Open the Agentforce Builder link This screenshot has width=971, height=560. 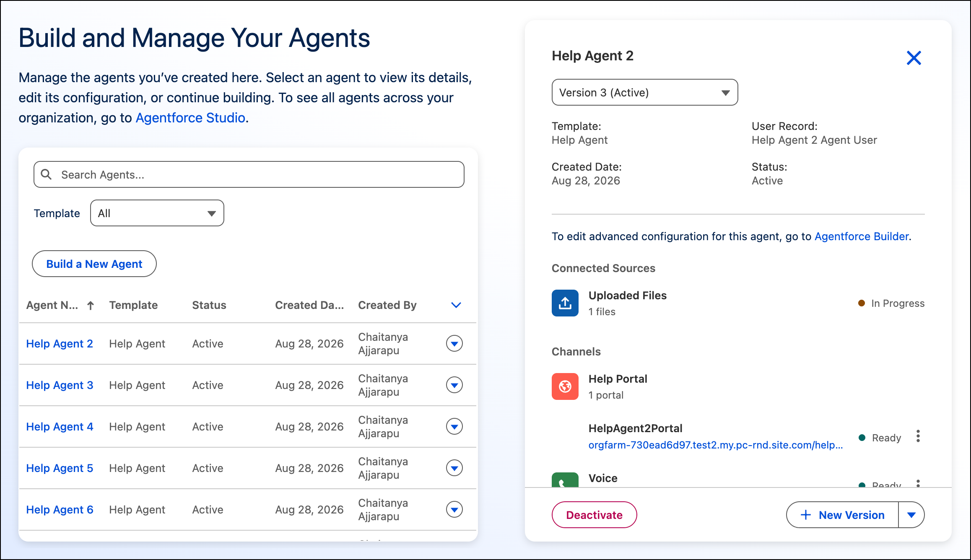pos(862,236)
